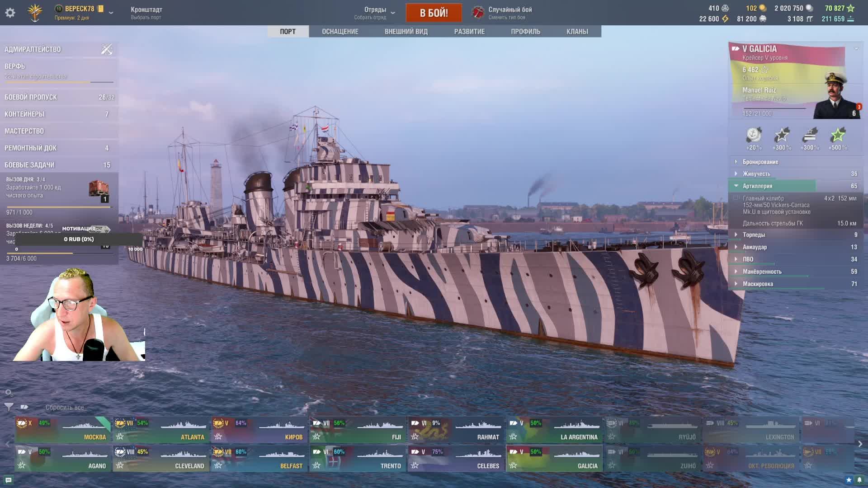Viewport: 868px width, 488px height.
Task: Click the carousel filter funnel icon
Action: 9,407
